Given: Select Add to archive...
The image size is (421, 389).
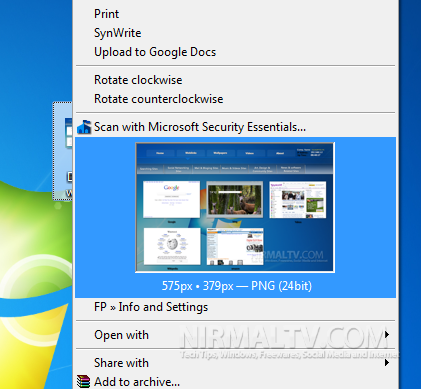Looking at the screenshot, I should (235, 381).
